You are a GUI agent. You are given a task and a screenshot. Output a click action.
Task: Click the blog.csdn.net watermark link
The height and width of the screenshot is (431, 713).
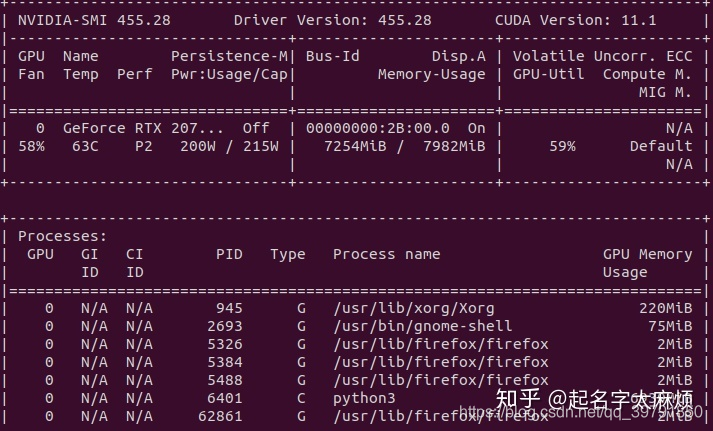[581, 412]
